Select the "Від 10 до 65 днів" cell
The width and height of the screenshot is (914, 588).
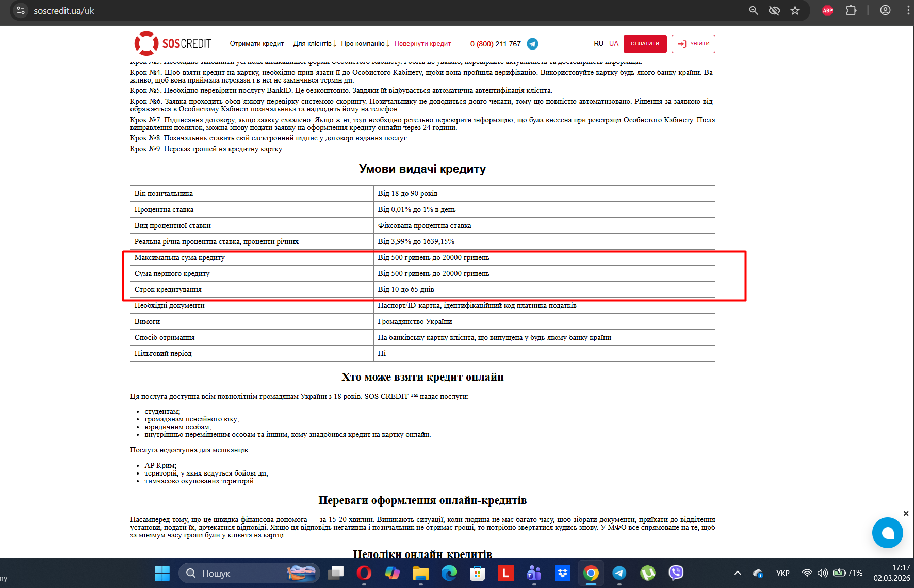544,289
